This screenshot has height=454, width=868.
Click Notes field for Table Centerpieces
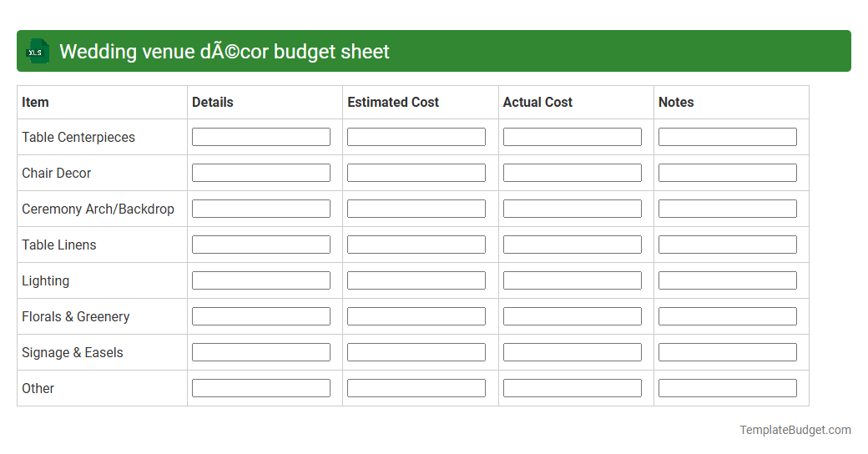pos(728,137)
